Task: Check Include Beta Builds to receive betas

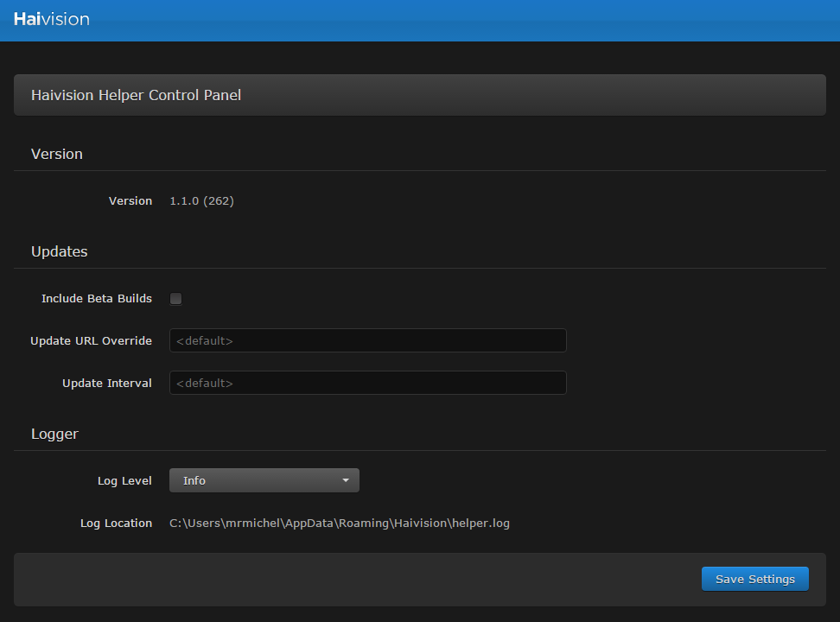Action: (175, 298)
